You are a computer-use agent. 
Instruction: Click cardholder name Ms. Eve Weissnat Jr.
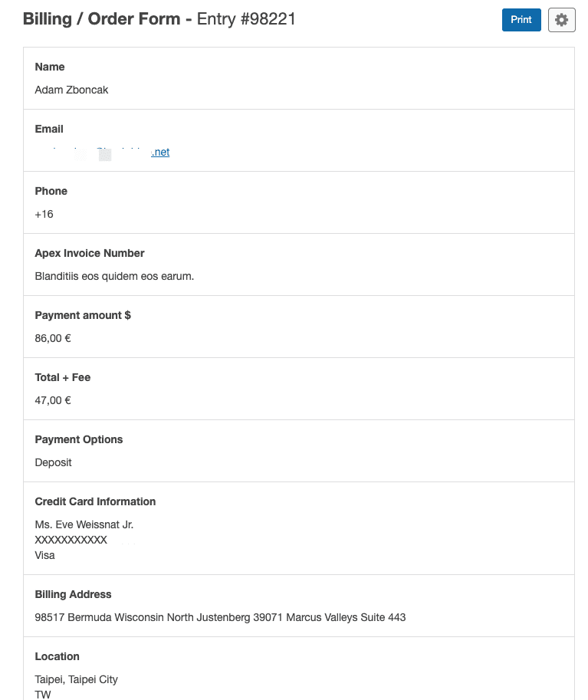[84, 524]
